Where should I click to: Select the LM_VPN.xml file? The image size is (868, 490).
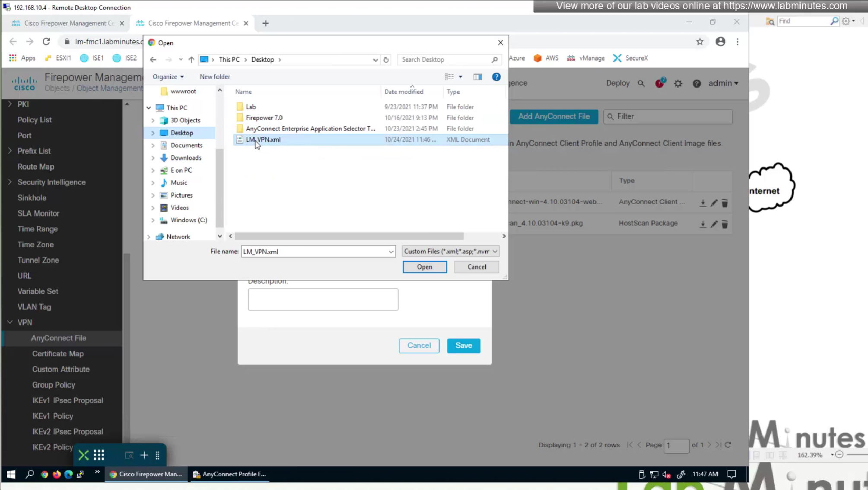click(x=263, y=140)
